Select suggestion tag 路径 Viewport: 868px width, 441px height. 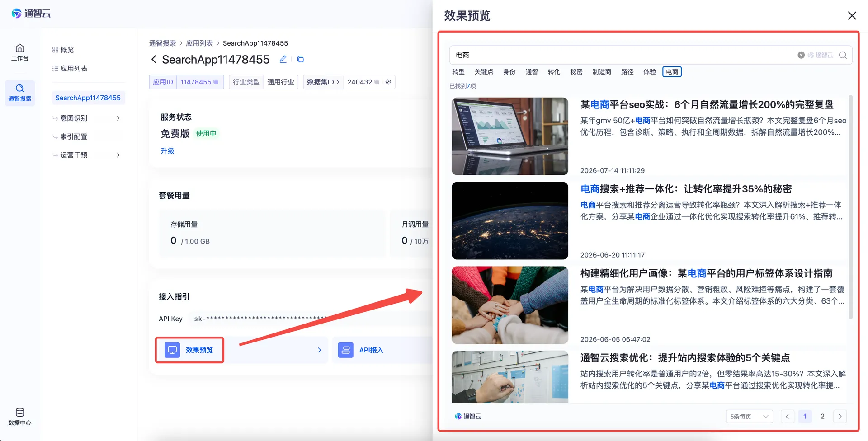click(x=627, y=72)
